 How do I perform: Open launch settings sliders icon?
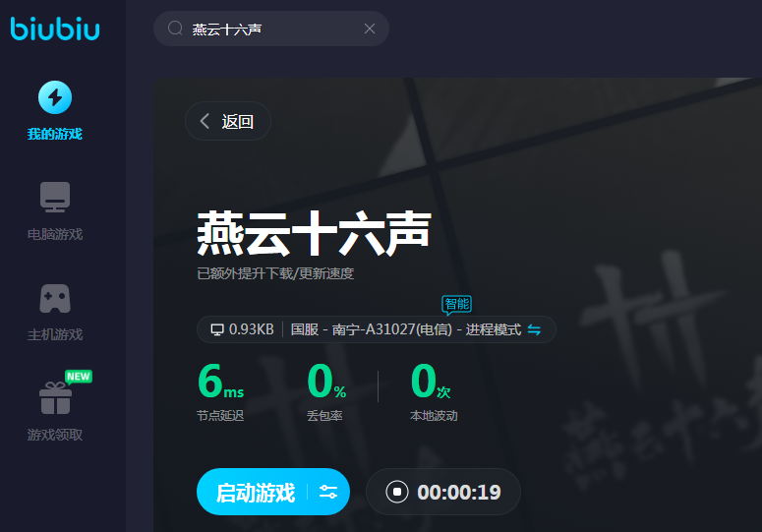click(x=328, y=492)
